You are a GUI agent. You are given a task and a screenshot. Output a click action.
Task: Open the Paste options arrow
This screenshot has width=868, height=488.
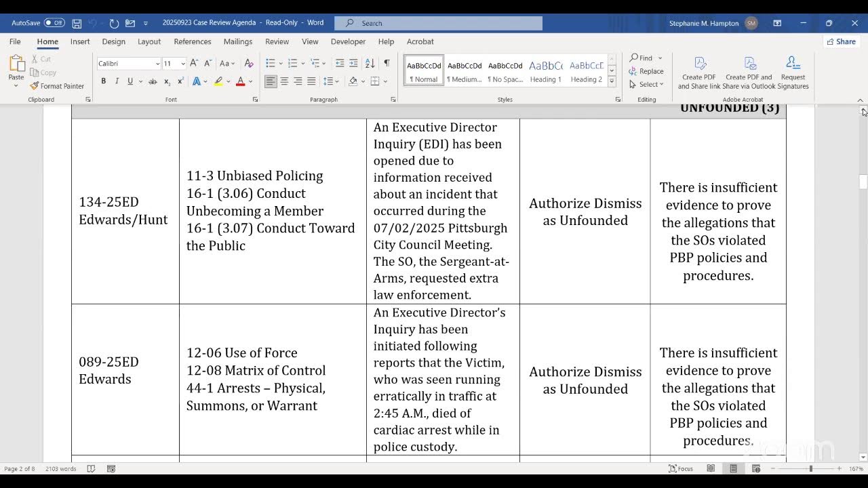16,85
